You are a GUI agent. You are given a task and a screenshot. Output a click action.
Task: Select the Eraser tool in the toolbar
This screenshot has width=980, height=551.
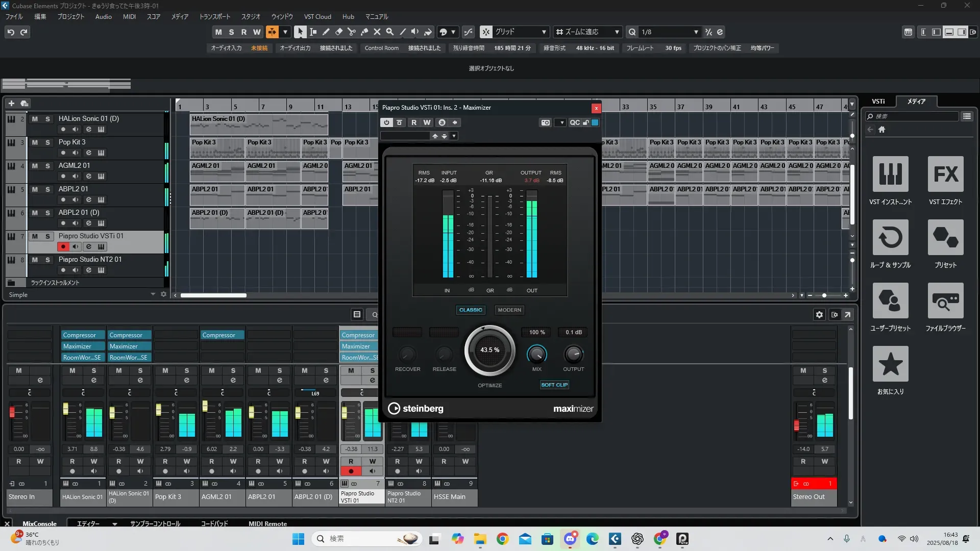click(338, 32)
